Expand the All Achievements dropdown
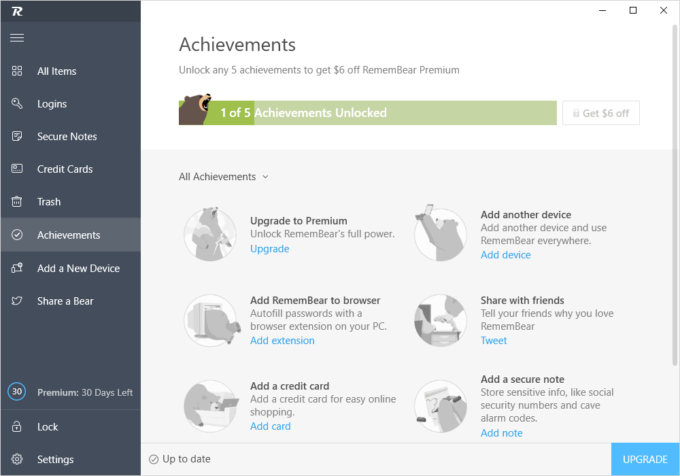Viewport: 680px width, 476px height. (x=224, y=177)
